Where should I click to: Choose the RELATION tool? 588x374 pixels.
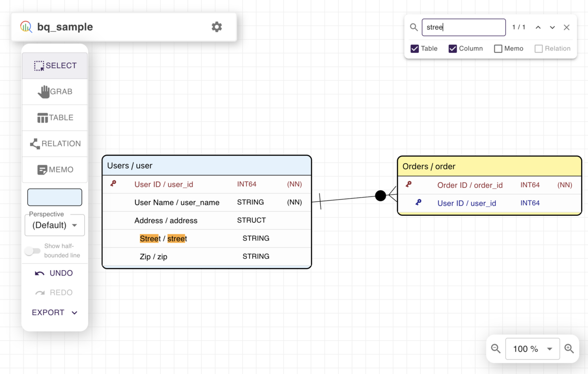pos(55,144)
